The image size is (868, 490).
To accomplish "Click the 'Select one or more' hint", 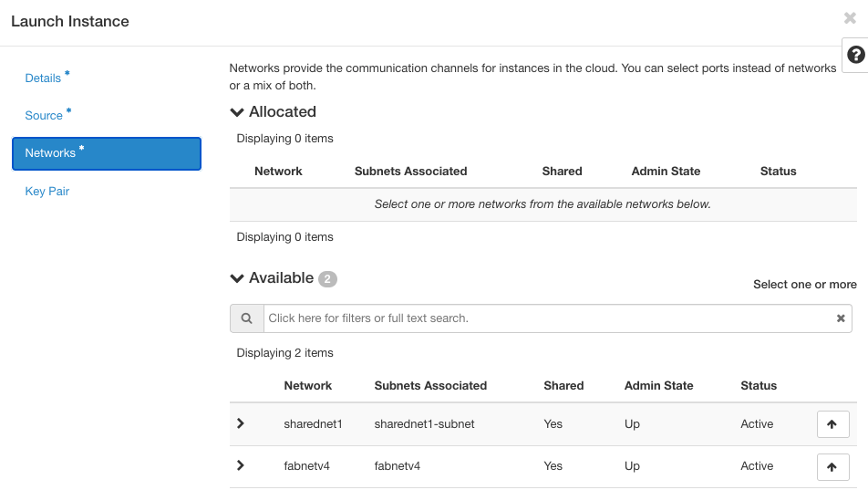I will 805,285.
